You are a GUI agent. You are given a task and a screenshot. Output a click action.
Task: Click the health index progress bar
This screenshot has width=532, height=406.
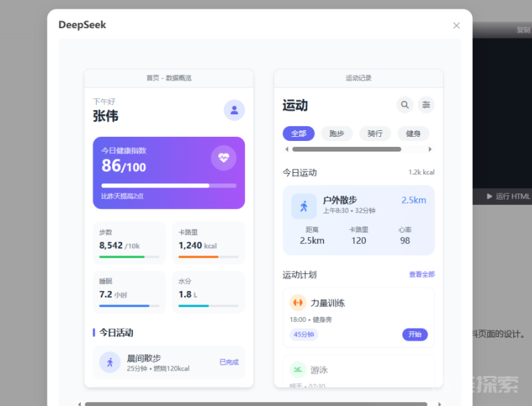coord(169,186)
